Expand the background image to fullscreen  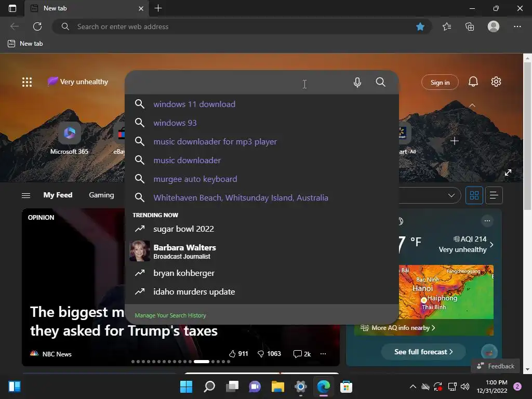[x=508, y=172]
